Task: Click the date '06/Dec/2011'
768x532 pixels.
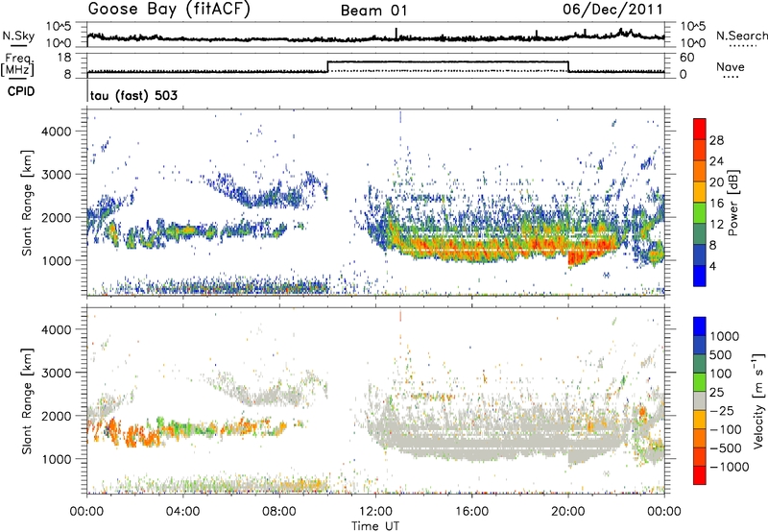Action: pyautogui.click(x=612, y=10)
